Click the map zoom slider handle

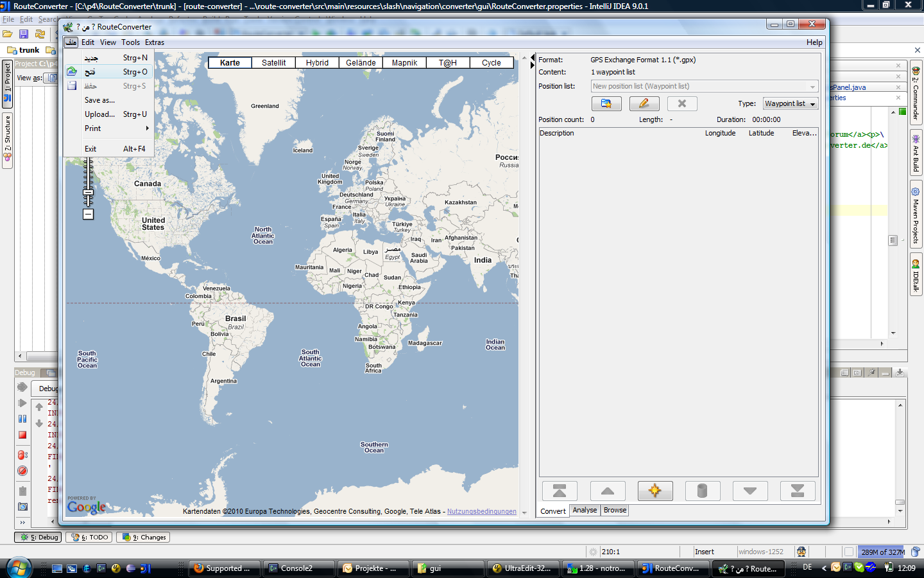tap(89, 193)
